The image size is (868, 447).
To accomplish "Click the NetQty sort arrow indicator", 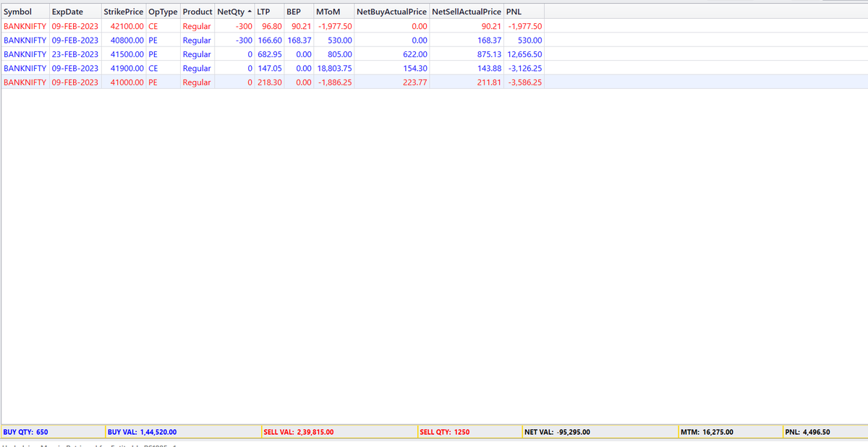I will [x=250, y=12].
